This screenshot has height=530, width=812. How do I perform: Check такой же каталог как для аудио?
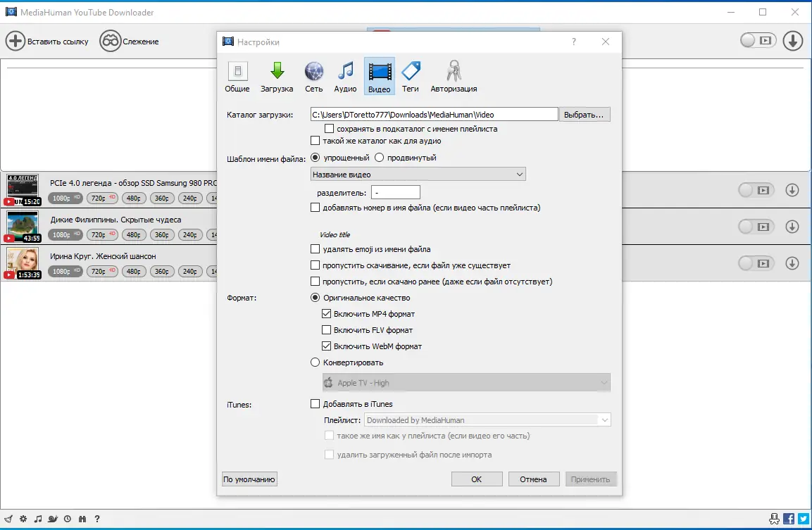tap(315, 140)
